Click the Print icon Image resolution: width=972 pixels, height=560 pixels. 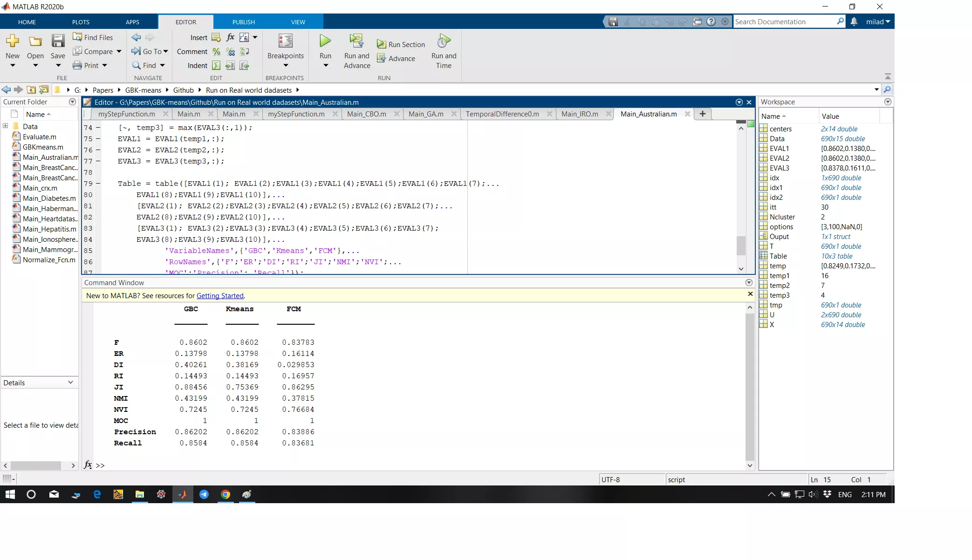tap(77, 65)
